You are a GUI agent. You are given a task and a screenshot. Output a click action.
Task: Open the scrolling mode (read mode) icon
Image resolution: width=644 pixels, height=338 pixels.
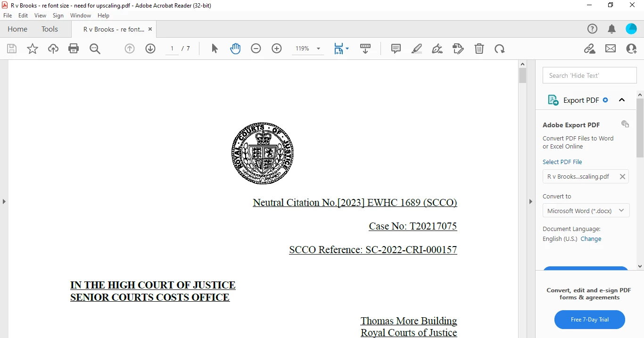[365, 49]
